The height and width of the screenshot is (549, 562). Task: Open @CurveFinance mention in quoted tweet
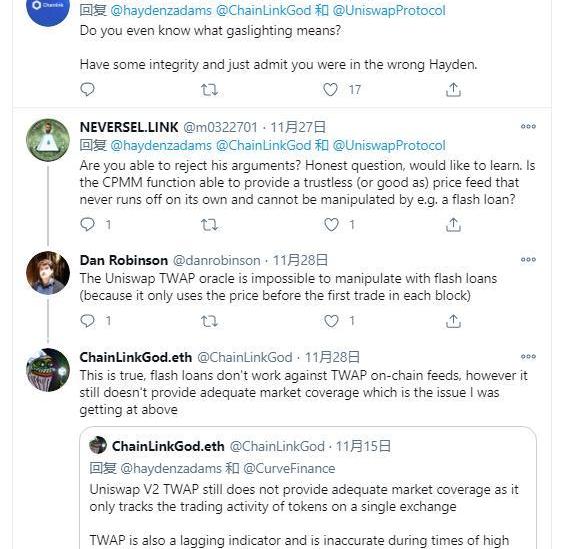(x=289, y=468)
